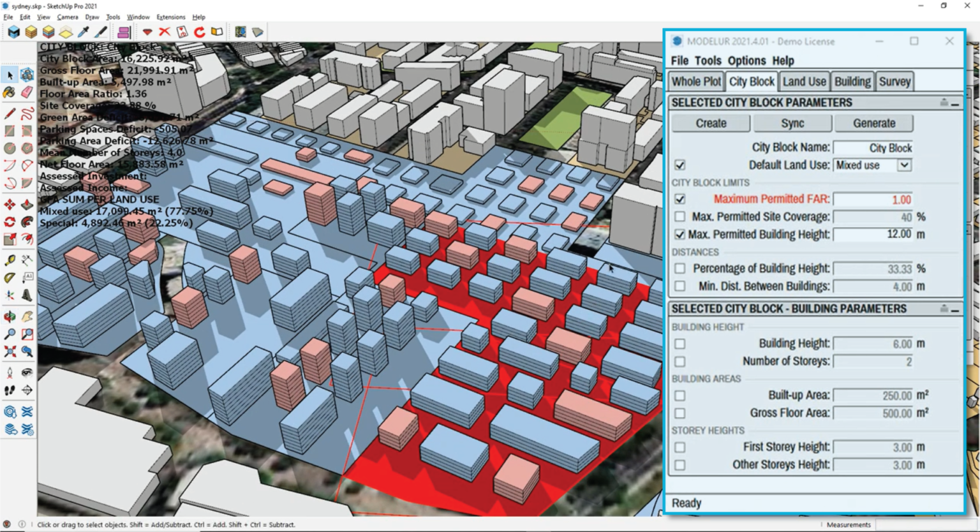
Task: Activate the Eraser tool
Action: [x=27, y=92]
